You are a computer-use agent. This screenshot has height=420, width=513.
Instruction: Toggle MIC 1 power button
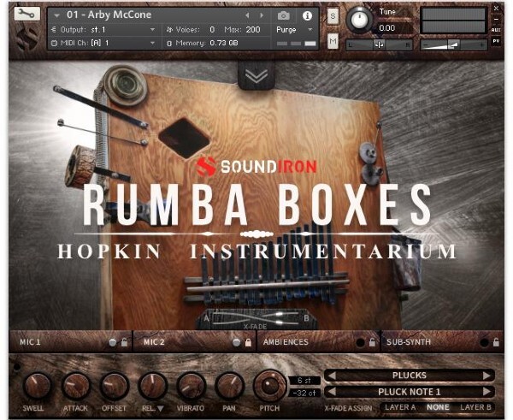[112, 343]
